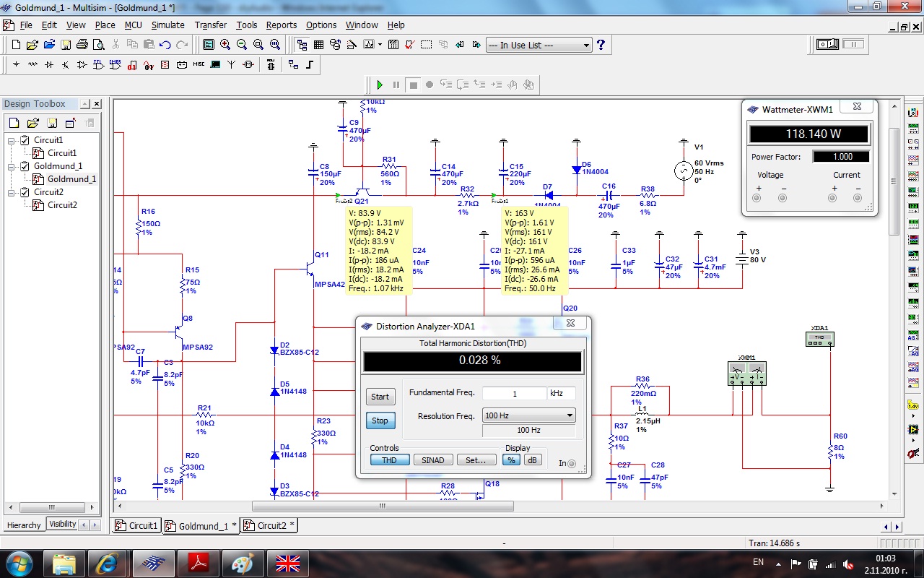
Task: Place a Diode component icon
Action: pos(50,65)
